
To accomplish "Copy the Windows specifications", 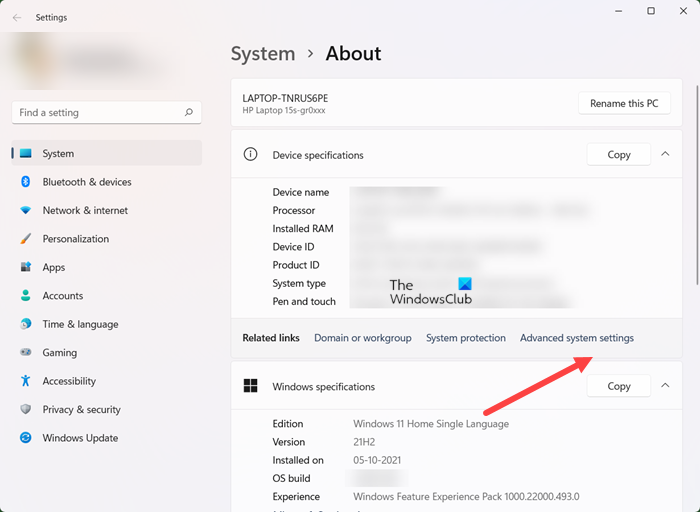I will [x=618, y=386].
